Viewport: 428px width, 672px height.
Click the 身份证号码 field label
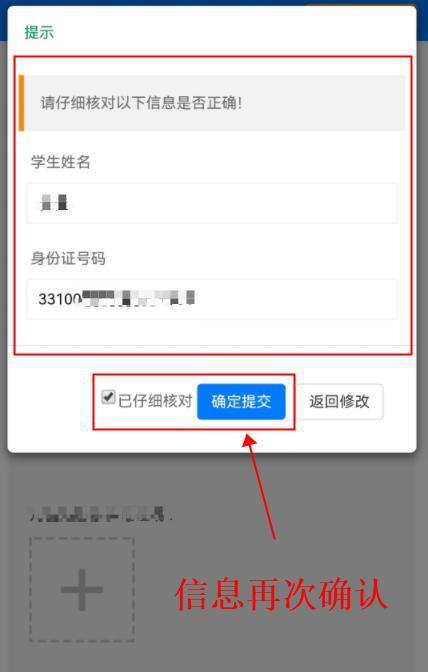pyautogui.click(x=68, y=258)
